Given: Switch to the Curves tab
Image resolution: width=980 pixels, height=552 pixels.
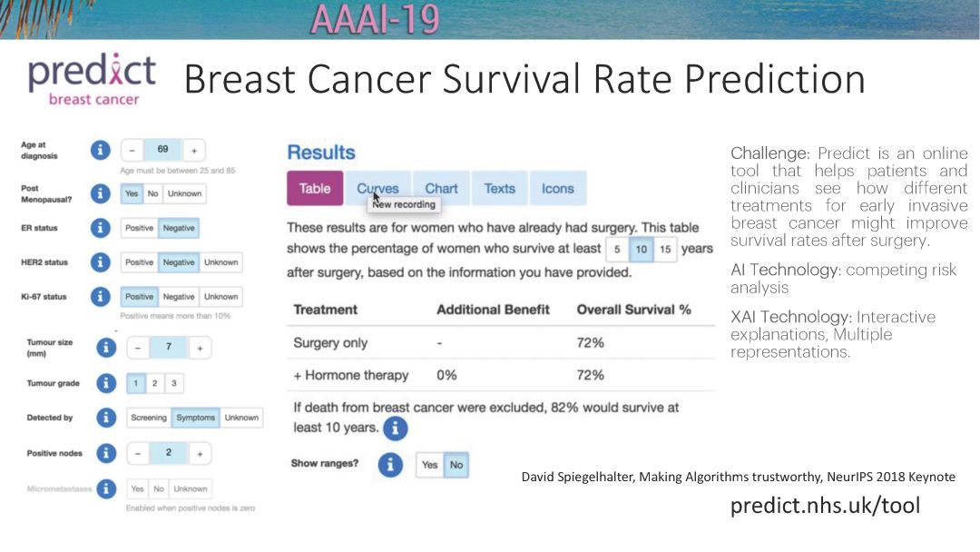Looking at the screenshot, I should [377, 188].
